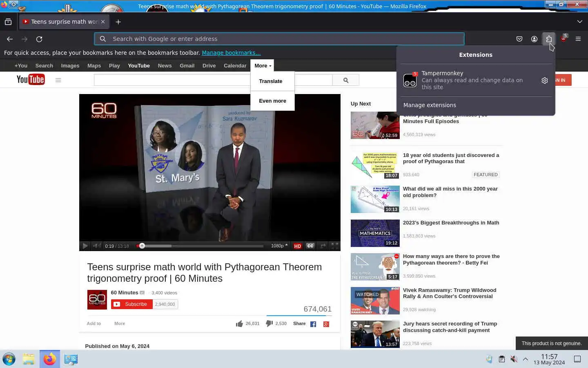Open Drive in the Google bar
Image resolution: width=588 pixels, height=368 pixels.
(x=209, y=65)
